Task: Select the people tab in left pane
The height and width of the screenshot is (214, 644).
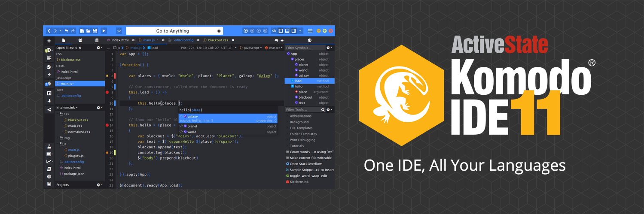Action: click(80, 40)
